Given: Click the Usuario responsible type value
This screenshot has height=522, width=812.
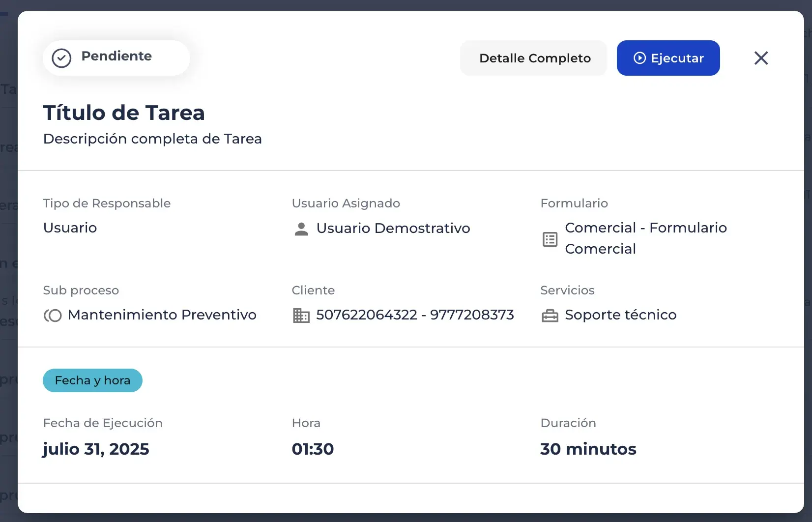Looking at the screenshot, I should [x=70, y=228].
